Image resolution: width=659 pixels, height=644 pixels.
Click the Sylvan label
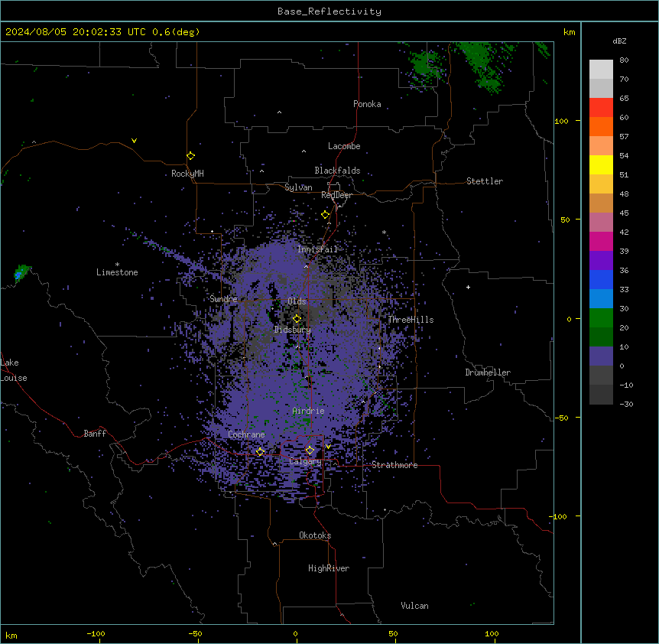298,187
